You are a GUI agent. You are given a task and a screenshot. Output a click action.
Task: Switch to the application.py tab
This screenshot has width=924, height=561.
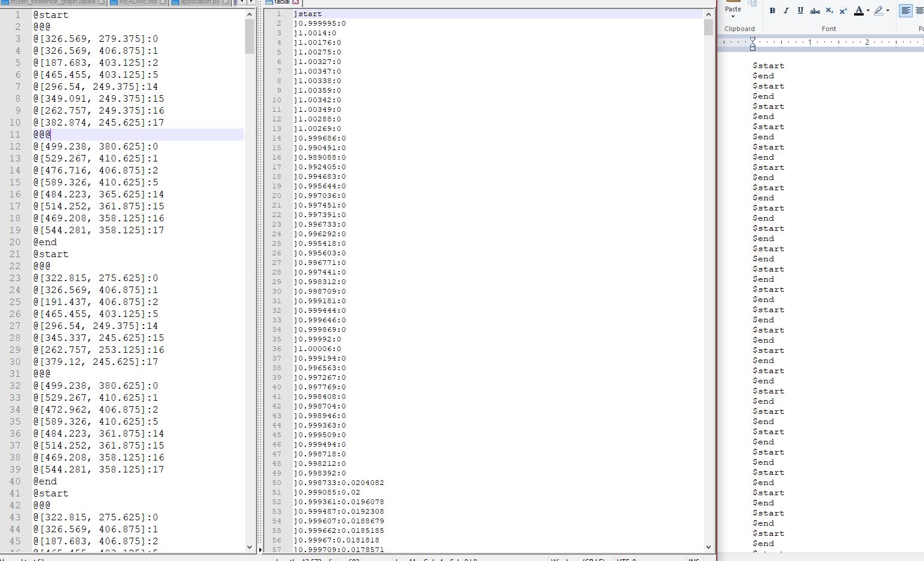[200, 2]
